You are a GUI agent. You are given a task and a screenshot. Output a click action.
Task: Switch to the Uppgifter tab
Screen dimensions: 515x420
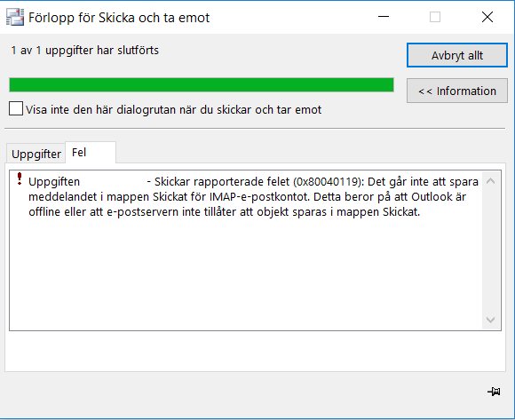click(36, 154)
